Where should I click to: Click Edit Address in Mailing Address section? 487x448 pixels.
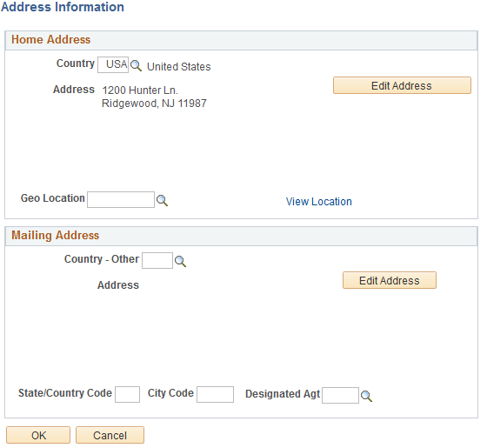click(x=390, y=280)
